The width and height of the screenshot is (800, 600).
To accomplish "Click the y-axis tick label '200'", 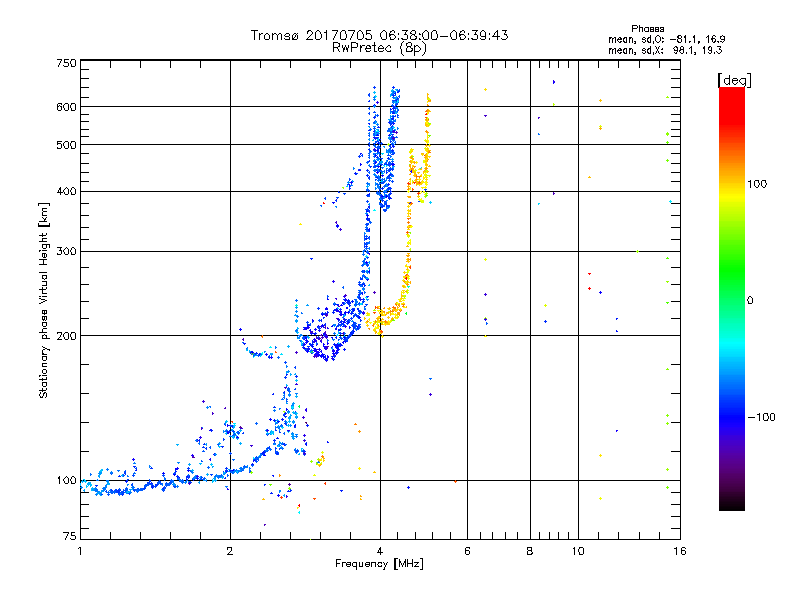I will tap(66, 336).
